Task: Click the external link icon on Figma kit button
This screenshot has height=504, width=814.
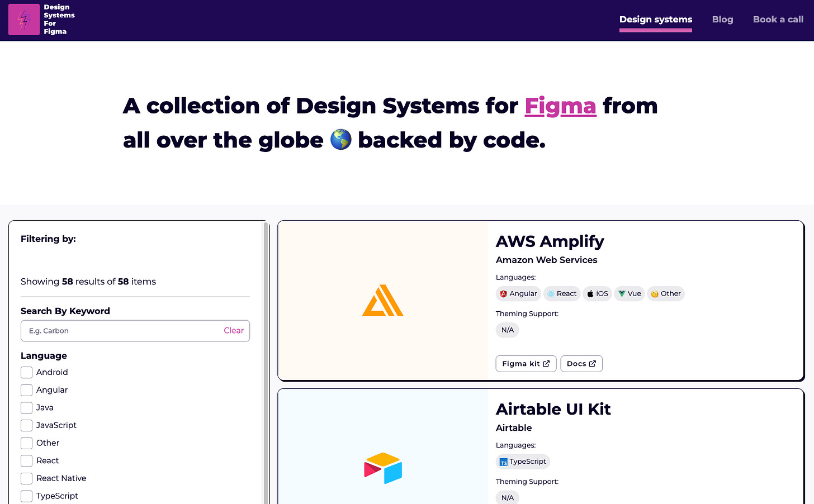Action: [546, 364]
